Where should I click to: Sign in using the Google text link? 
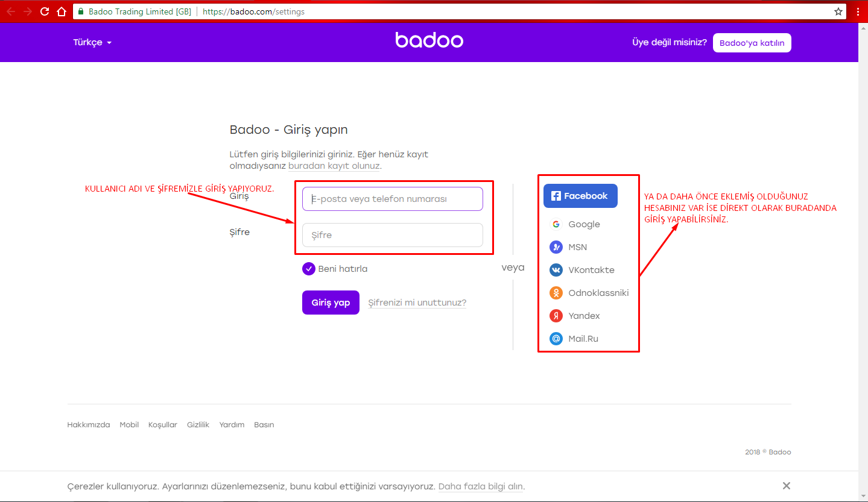[584, 224]
